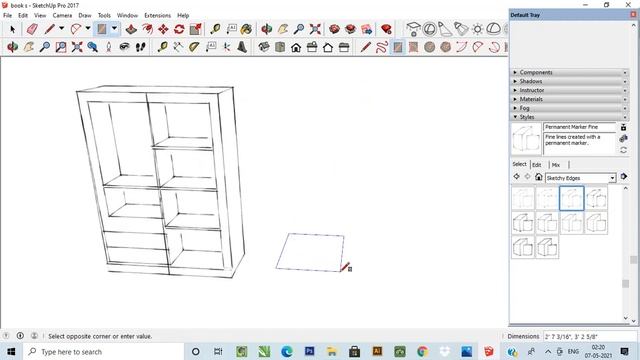This screenshot has width=640, height=360.
Task: Select the Walk footprints tool
Action: (x=140, y=47)
